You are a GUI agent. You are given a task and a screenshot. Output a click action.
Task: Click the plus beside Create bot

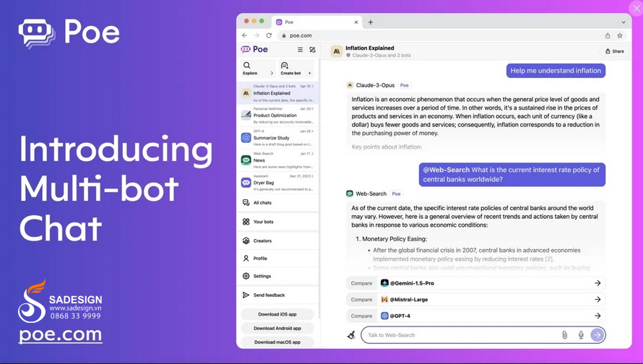coord(310,74)
